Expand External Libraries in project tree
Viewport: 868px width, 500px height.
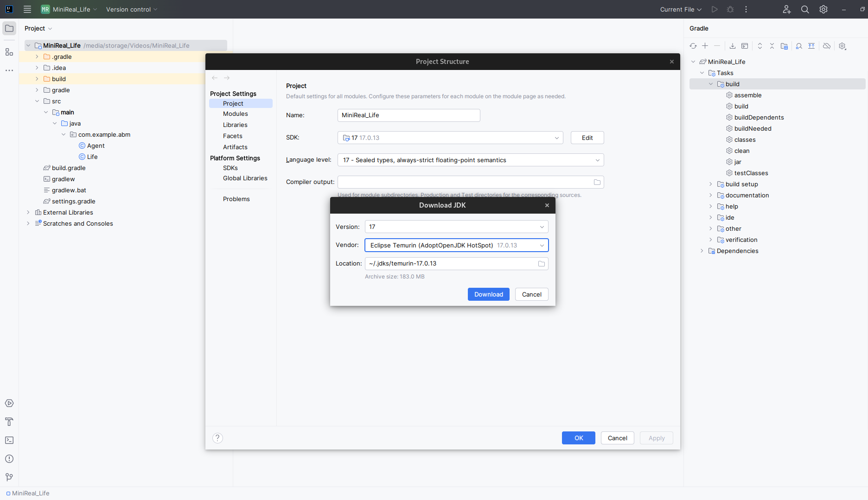point(28,212)
